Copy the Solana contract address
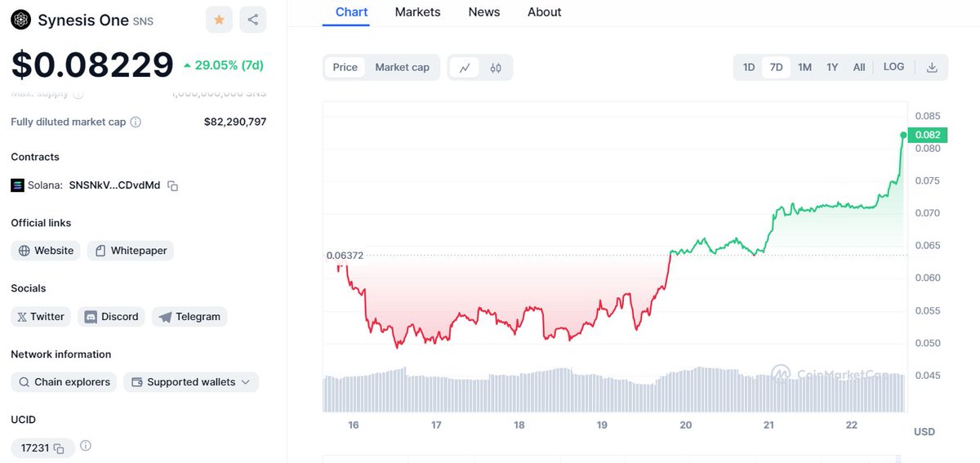The image size is (980, 463). point(172,186)
